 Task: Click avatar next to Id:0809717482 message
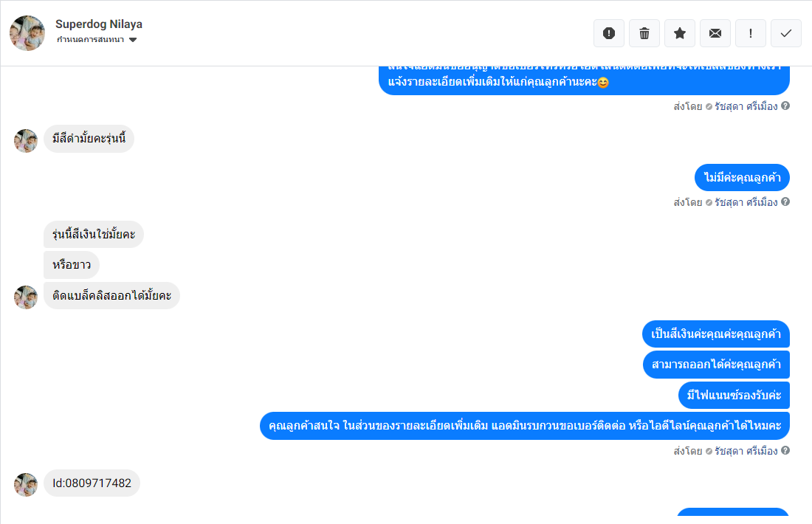pyautogui.click(x=26, y=485)
